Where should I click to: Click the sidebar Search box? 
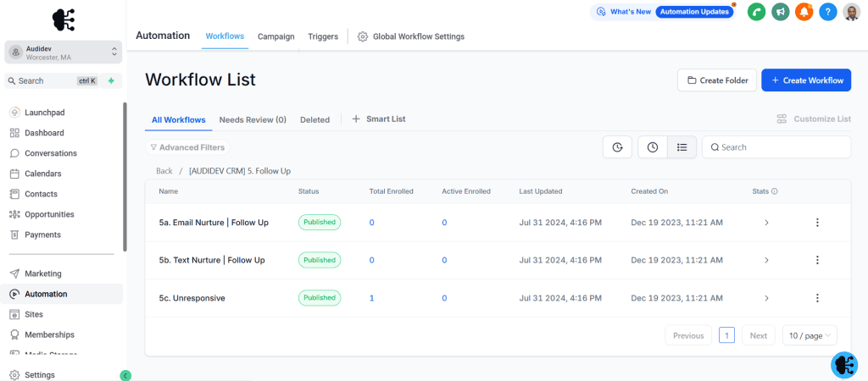tap(53, 80)
